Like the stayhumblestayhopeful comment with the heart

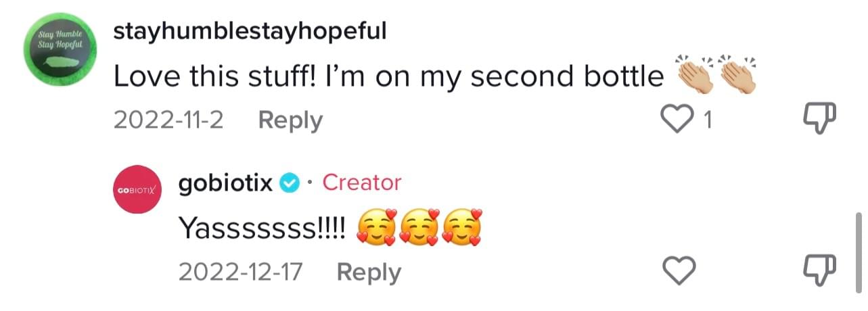coord(677,120)
